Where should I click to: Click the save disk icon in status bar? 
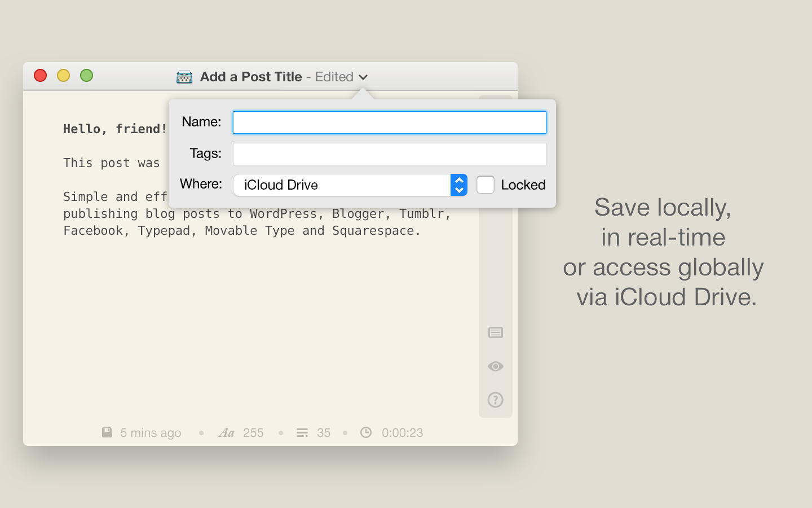pyautogui.click(x=107, y=432)
